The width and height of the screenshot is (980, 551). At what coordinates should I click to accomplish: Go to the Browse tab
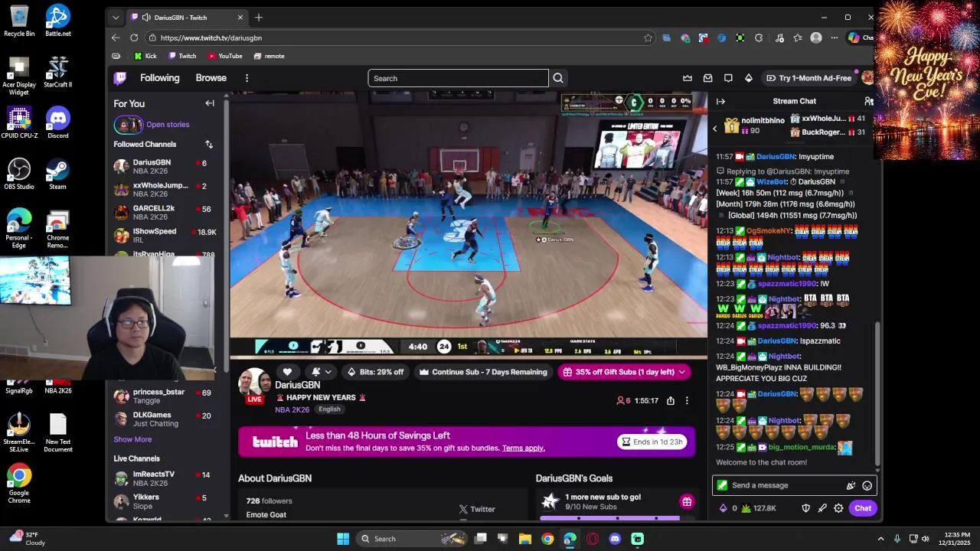coord(211,78)
